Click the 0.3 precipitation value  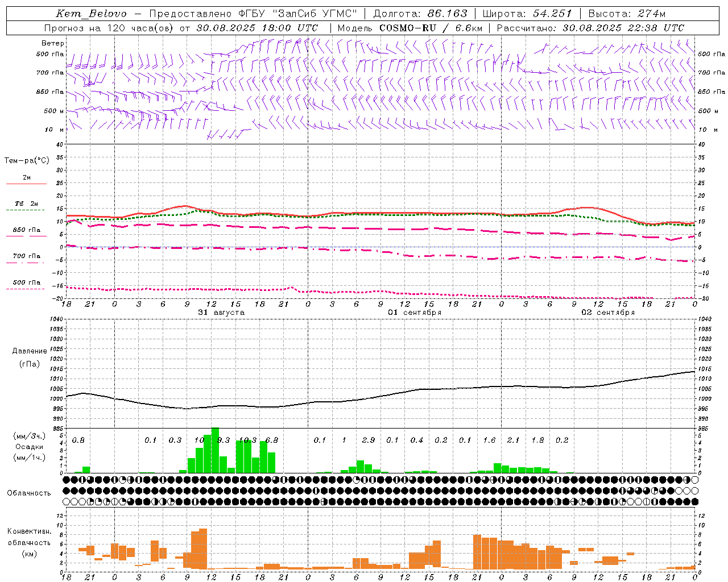[x=175, y=440]
